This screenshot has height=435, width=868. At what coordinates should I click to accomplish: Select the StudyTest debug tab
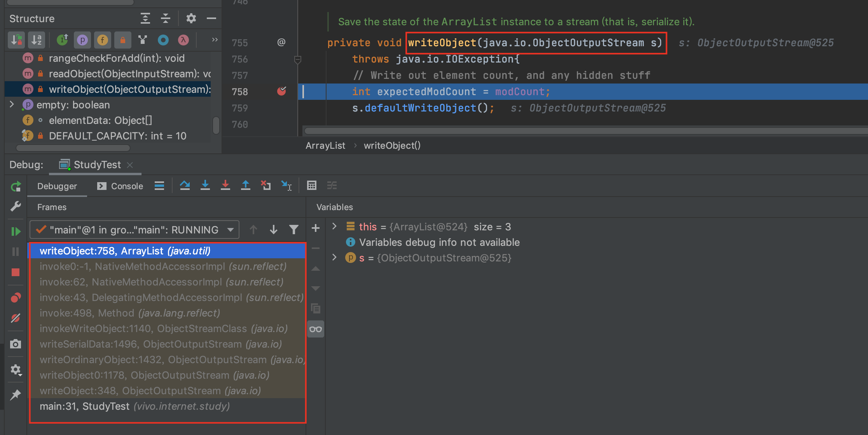pos(97,165)
